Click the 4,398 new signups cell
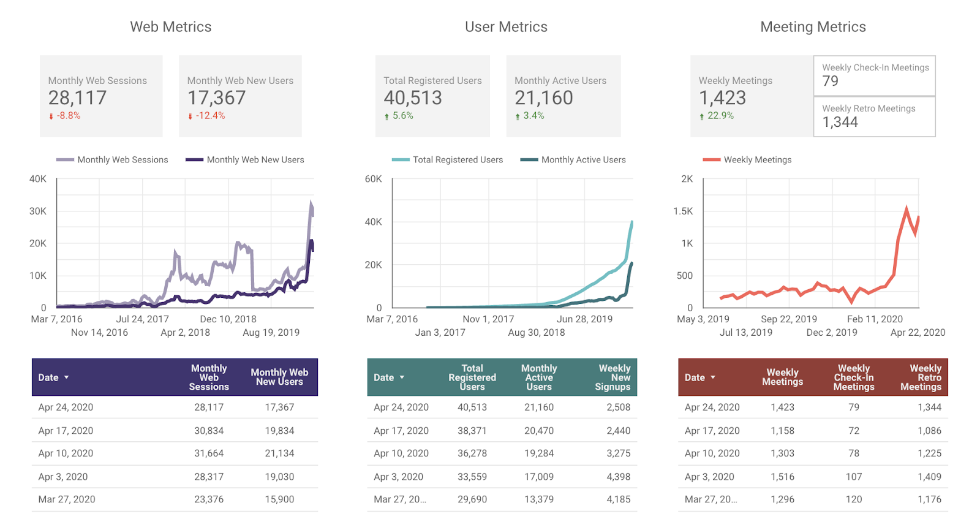This screenshot has width=980, height=519. coord(619,477)
